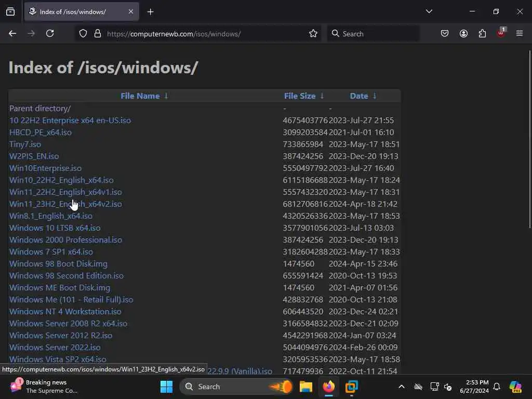Screen dimensions: 532x399
Task: Open the Parent directory/ link
Action: pyautogui.click(x=40, y=109)
